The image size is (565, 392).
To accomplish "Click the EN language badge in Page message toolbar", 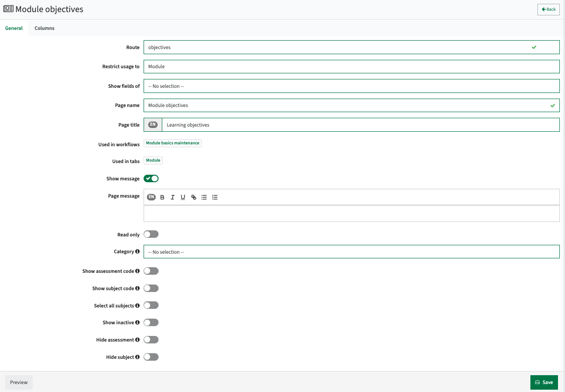I will [x=151, y=197].
